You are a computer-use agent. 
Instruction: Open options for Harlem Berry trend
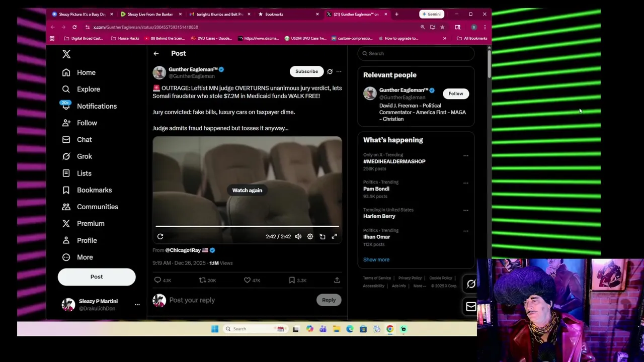(x=466, y=211)
